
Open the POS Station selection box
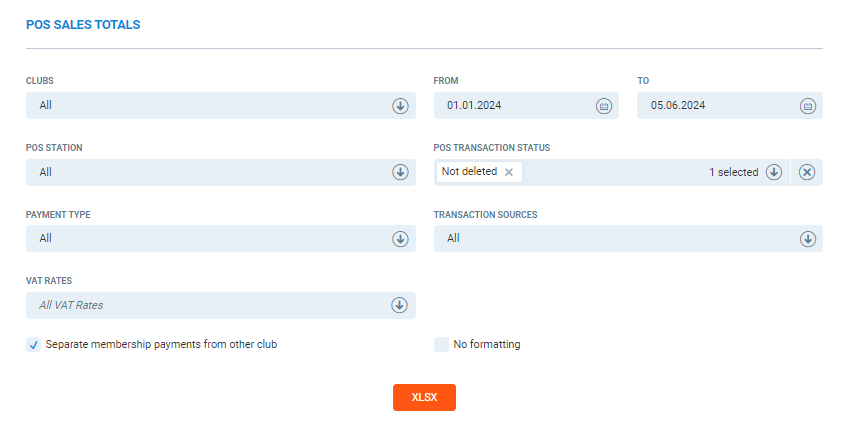click(200, 172)
